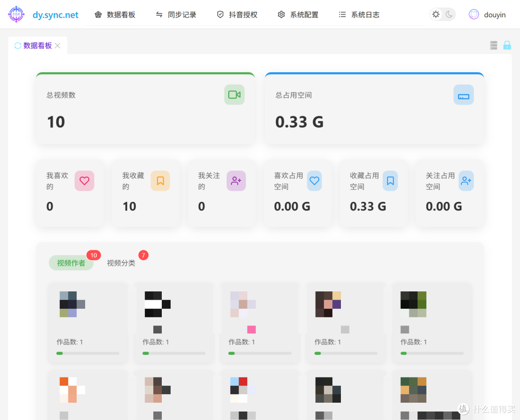Close the 数据看板 tab
The image size is (520, 420).
(58, 45)
